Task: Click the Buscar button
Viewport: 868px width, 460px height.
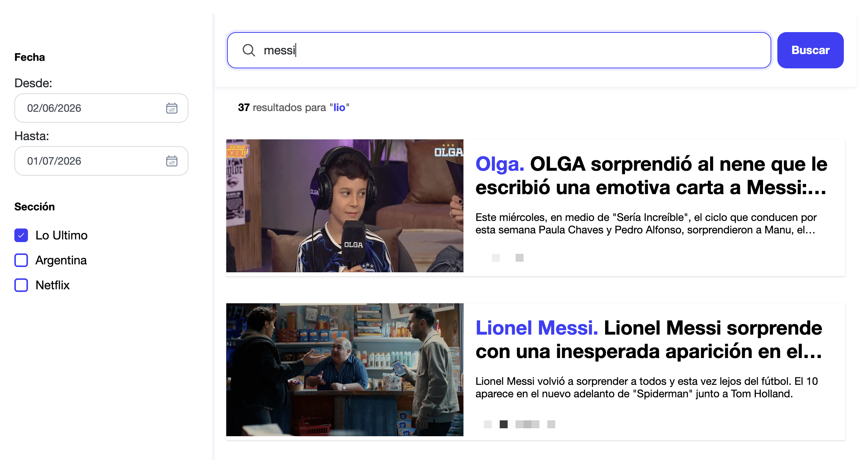Action: (810, 50)
